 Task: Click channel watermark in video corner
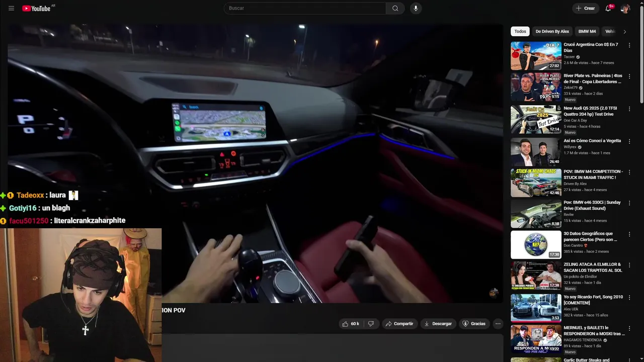494,293
